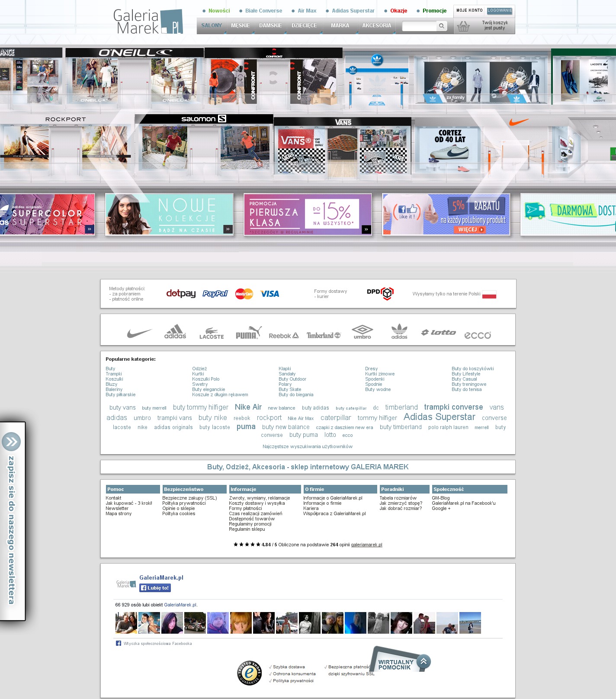Click the Puma brand logo
The width and height of the screenshot is (616, 699).
[x=248, y=333]
